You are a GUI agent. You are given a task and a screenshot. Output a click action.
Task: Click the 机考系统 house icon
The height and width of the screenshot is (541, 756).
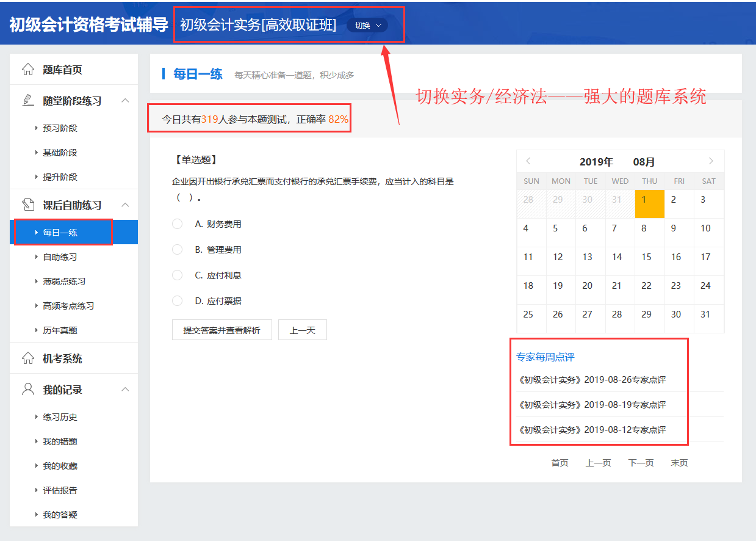tap(28, 358)
